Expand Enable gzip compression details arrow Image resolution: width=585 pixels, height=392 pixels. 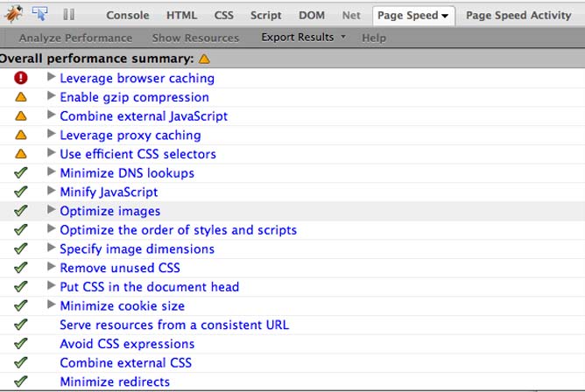[x=51, y=95]
